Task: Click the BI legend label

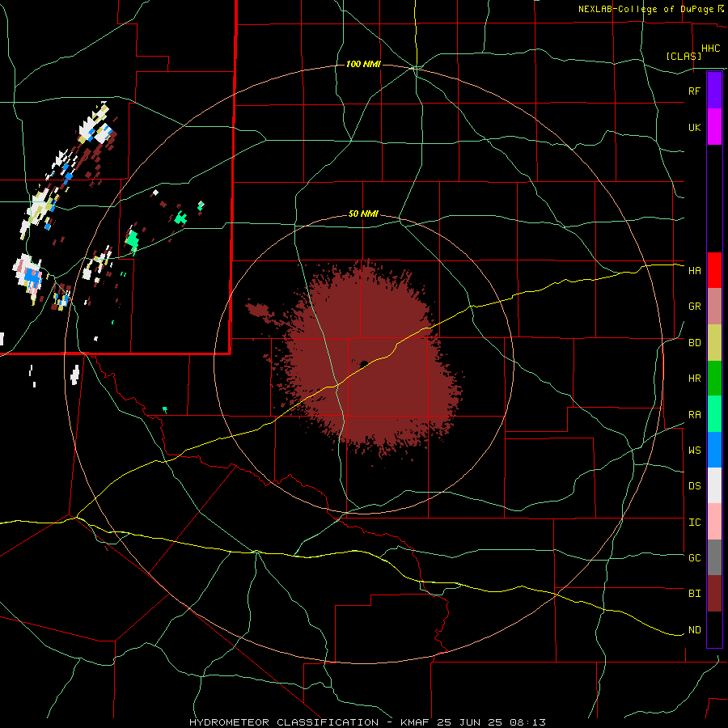Action: pos(694,594)
